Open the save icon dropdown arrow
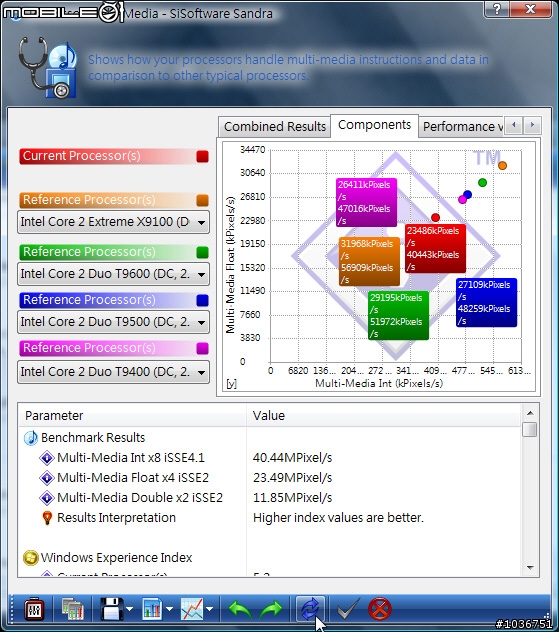This screenshot has height=632, width=559. pos(129,609)
